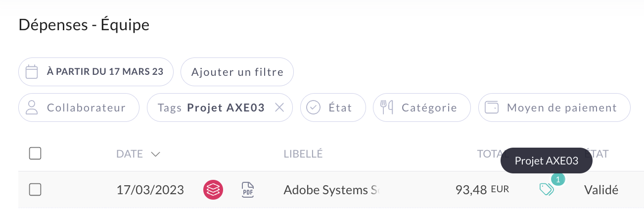The image size is (644, 217).
Task: Toggle the DATE sort chevron
Action: coord(155,154)
